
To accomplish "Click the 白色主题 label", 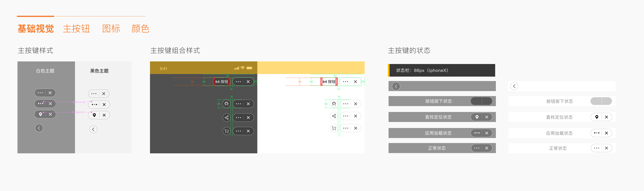I will (x=45, y=71).
